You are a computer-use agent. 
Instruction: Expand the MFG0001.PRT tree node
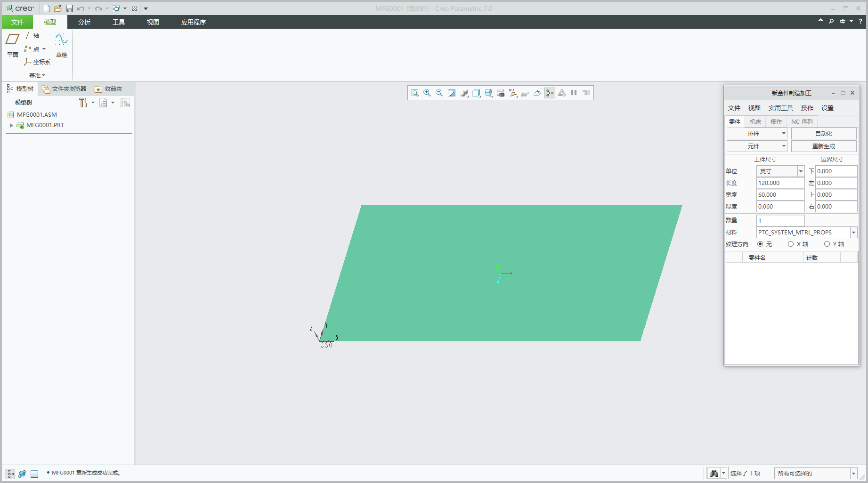point(11,125)
